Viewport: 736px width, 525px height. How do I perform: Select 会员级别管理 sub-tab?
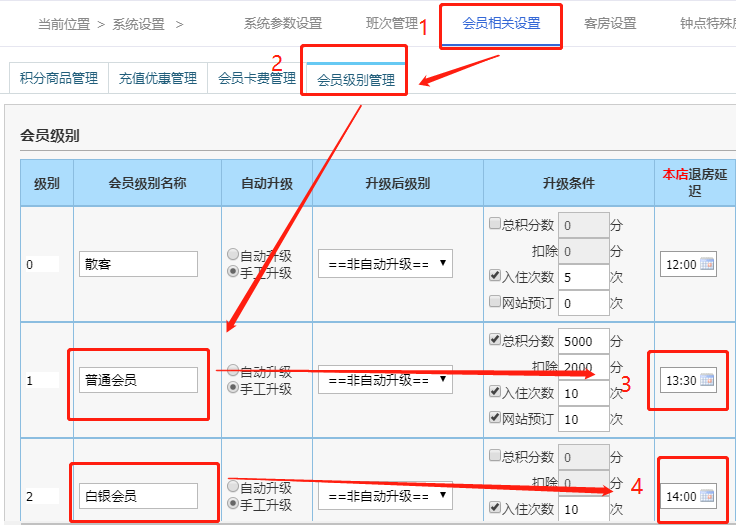click(356, 79)
